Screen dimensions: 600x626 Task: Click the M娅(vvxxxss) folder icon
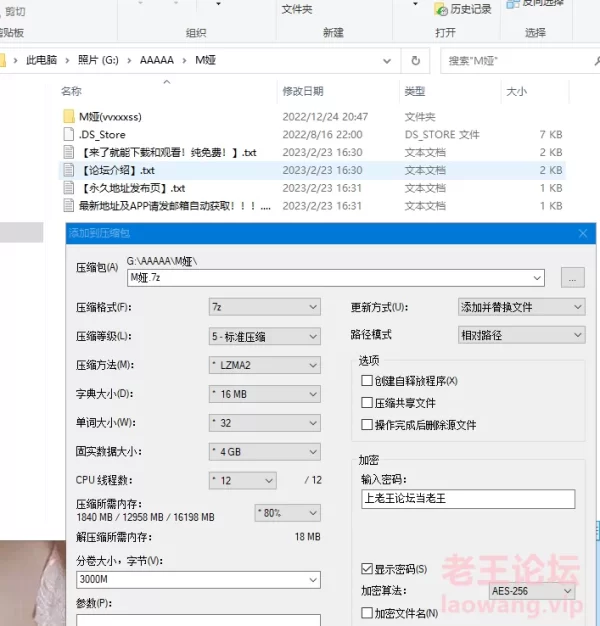tap(68, 117)
